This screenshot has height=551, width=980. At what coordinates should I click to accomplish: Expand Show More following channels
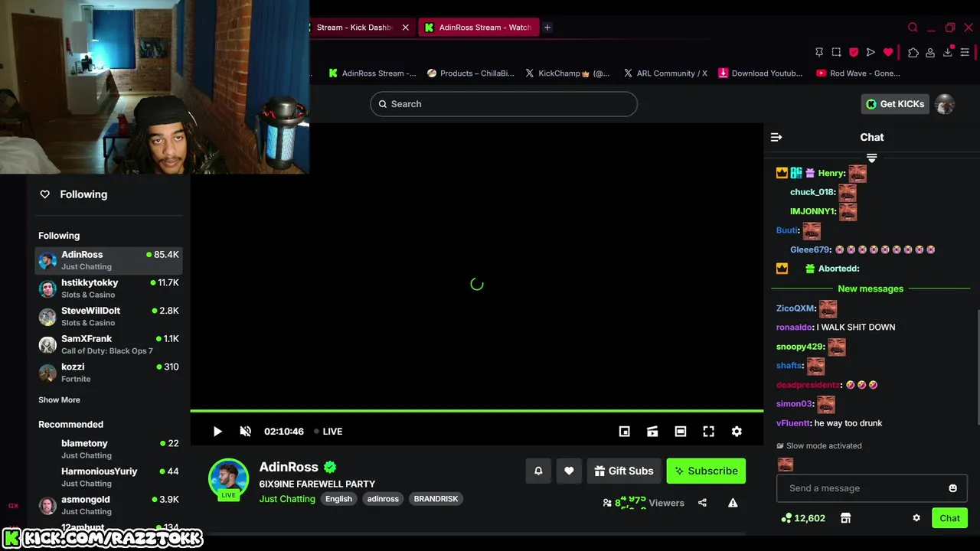59,399
